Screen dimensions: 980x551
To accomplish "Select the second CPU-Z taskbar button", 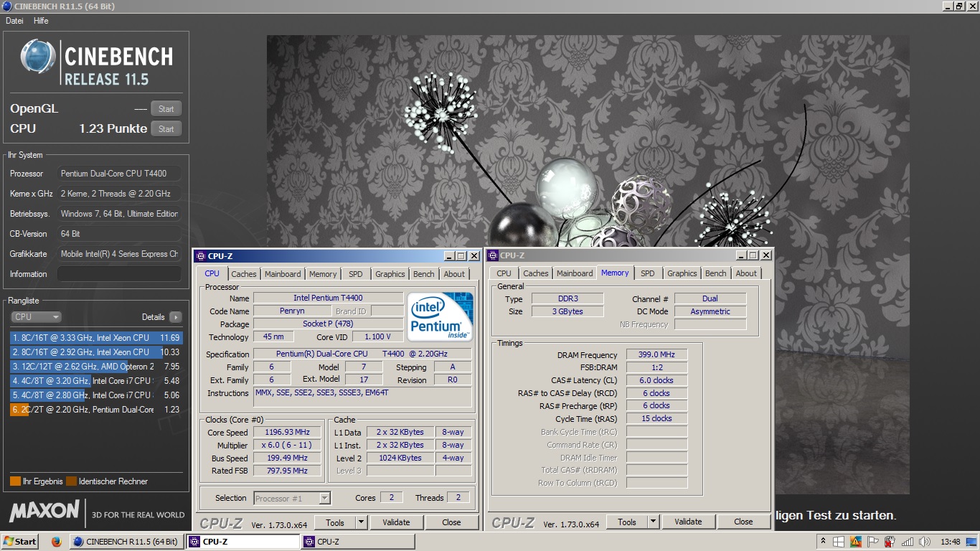I will 357,542.
